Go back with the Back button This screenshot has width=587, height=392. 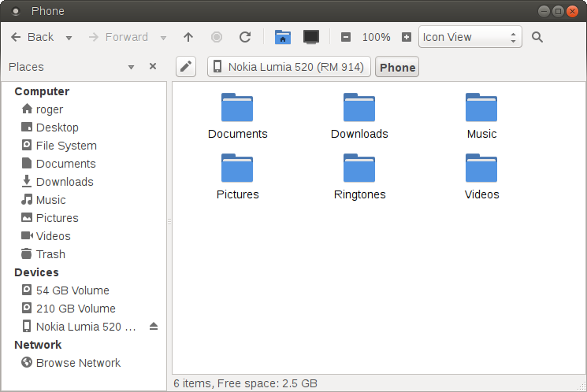32,37
